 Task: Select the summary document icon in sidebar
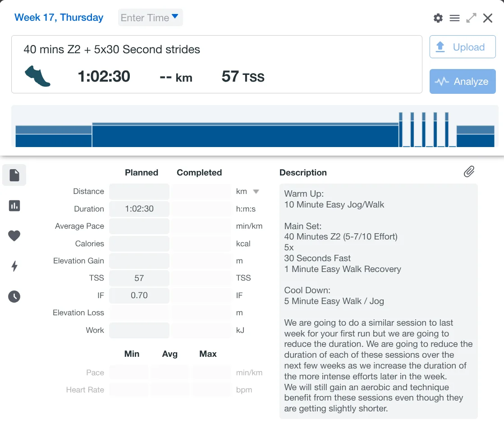[14, 175]
